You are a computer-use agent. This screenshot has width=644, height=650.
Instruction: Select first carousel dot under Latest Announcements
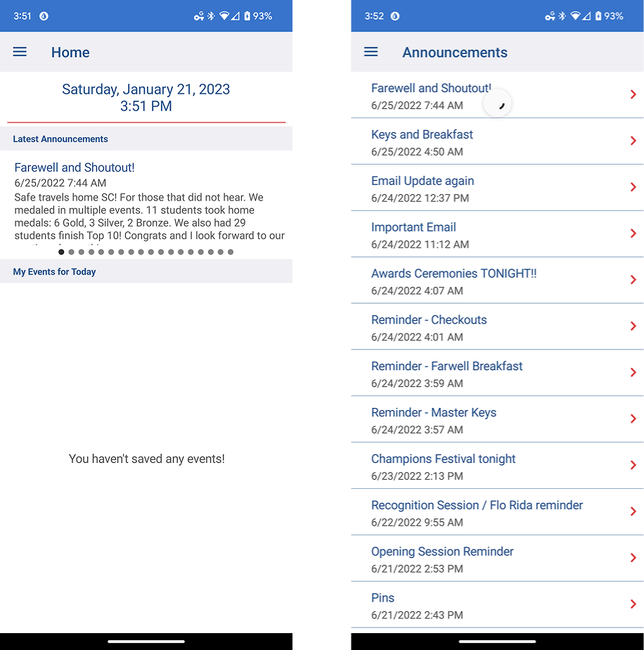[61, 252]
